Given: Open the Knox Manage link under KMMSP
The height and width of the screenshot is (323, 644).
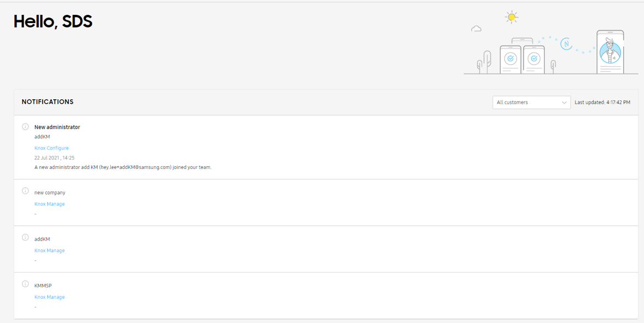Looking at the screenshot, I should (x=49, y=297).
